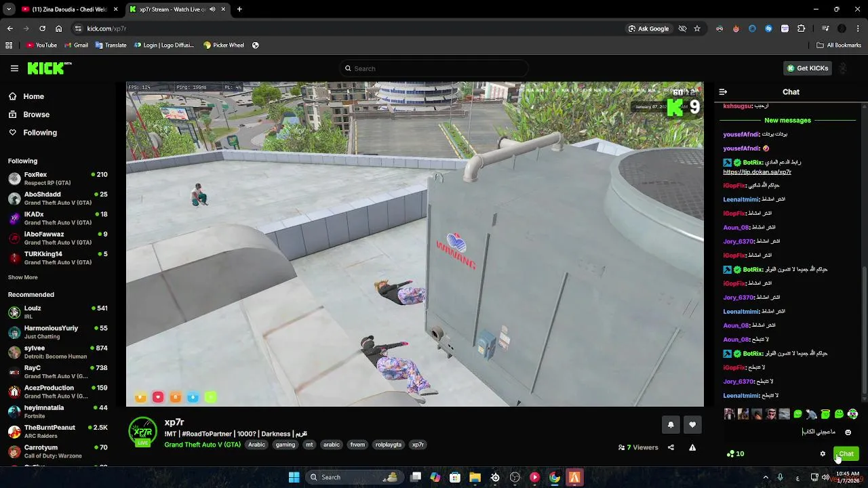Open recommended channel sylvee
Viewport: 868px width, 488px height.
[58, 352]
